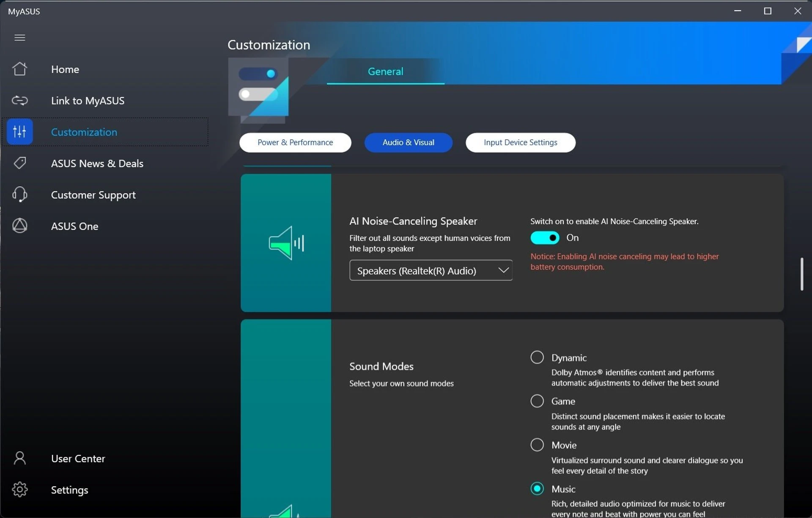Switch to the General tab
Image resolution: width=812 pixels, height=518 pixels.
coord(385,71)
